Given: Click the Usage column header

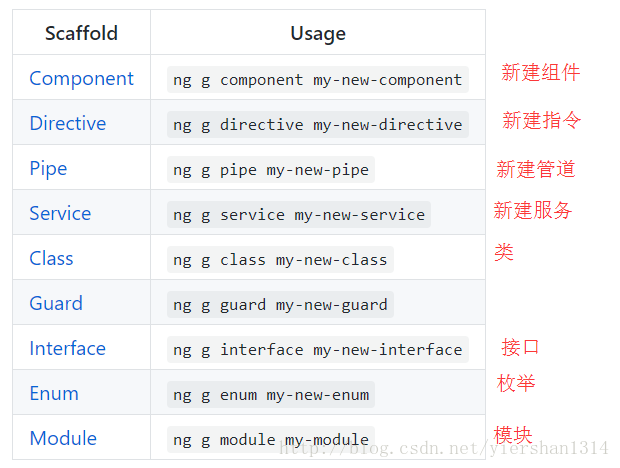Looking at the screenshot, I should click(x=318, y=33).
